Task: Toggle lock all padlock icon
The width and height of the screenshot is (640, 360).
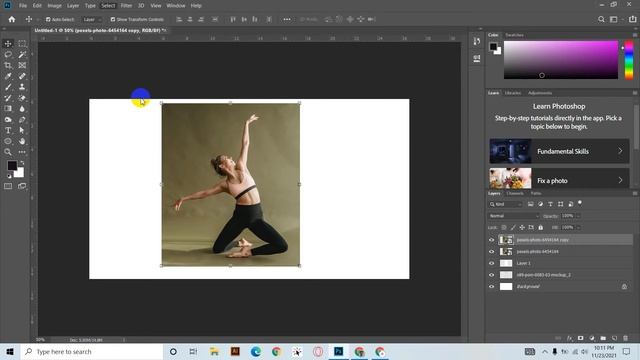Action: coord(540,227)
